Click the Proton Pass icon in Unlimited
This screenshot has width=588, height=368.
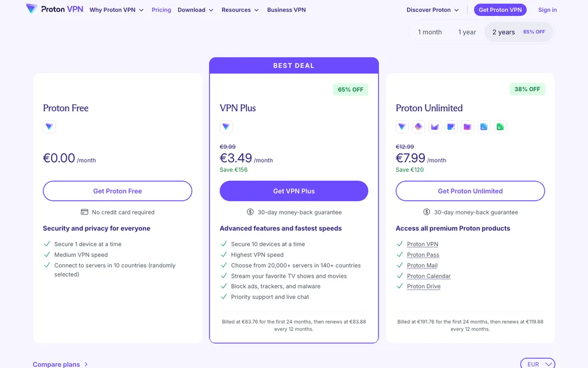[x=418, y=127]
